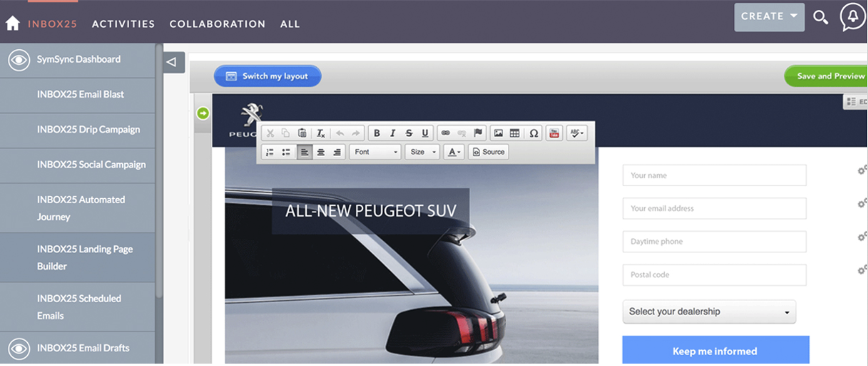Click the YouTube embed icon
This screenshot has width=868, height=366.
tap(554, 133)
